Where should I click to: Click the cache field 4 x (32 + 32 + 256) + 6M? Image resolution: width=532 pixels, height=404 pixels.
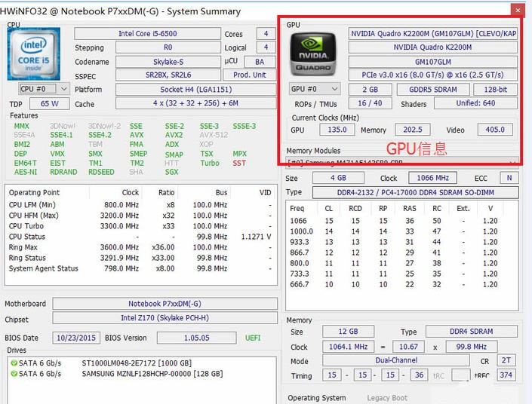(195, 103)
